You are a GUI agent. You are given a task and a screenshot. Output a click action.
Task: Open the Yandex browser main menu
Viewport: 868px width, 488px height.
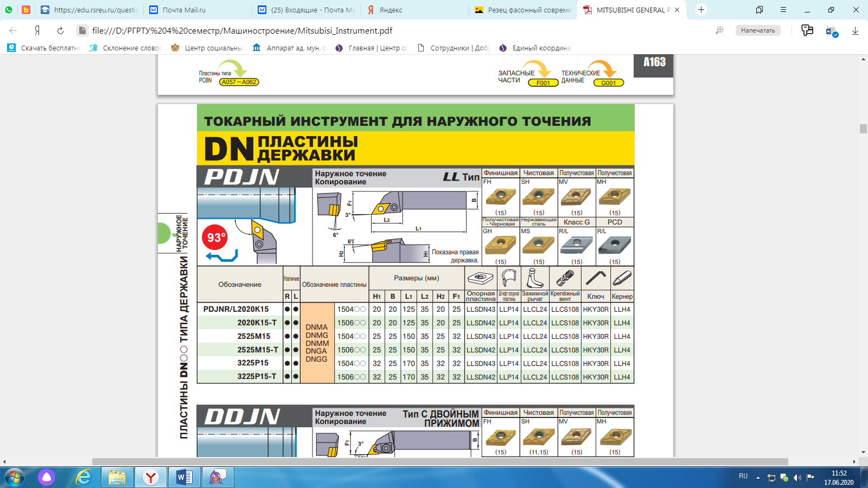(783, 10)
